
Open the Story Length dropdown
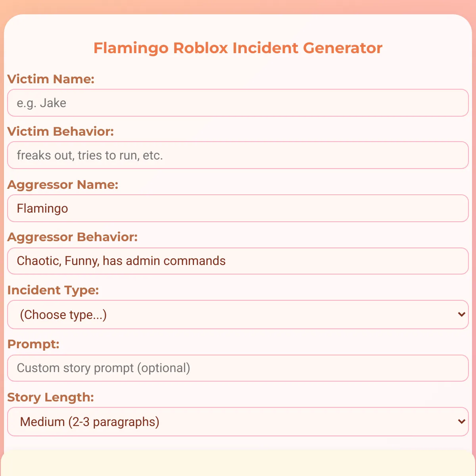238,422
